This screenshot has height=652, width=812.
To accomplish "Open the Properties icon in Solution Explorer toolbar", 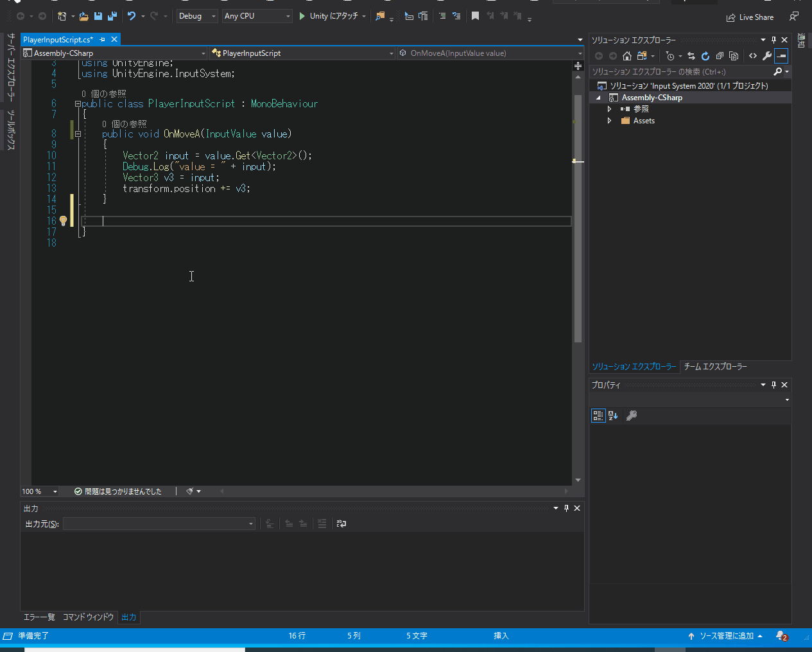I will coord(766,56).
